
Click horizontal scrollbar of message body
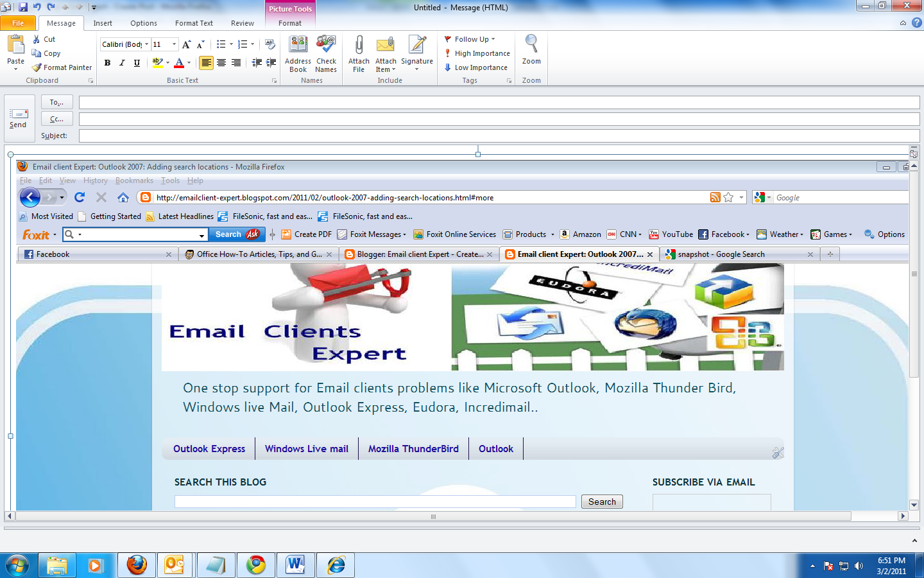(x=433, y=516)
